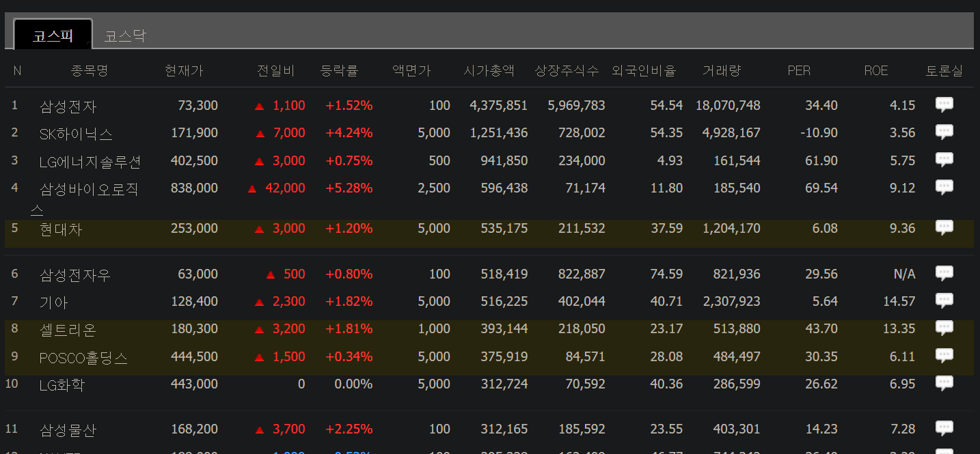This screenshot has width=980, height=454.
Task: Click the ROE column header
Action: [876, 70]
